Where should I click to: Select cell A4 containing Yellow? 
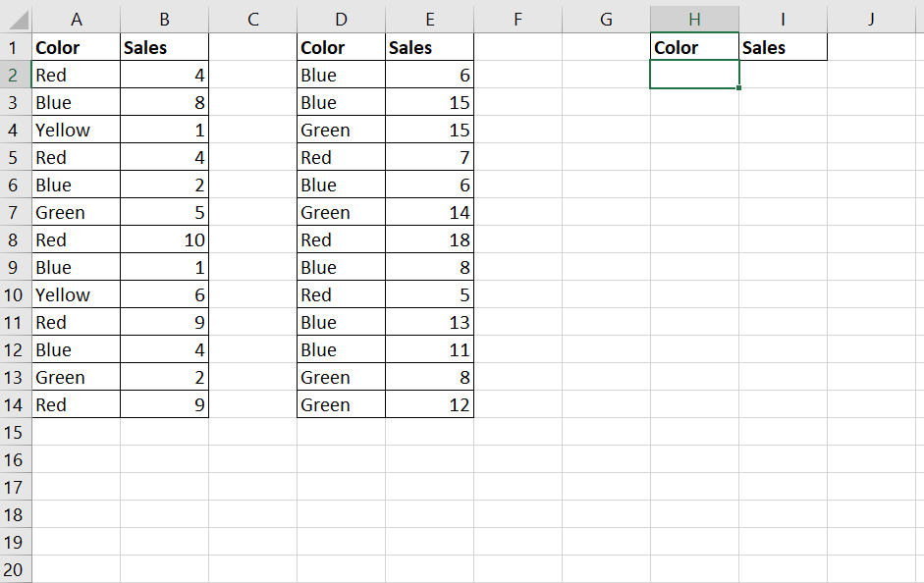(x=77, y=130)
